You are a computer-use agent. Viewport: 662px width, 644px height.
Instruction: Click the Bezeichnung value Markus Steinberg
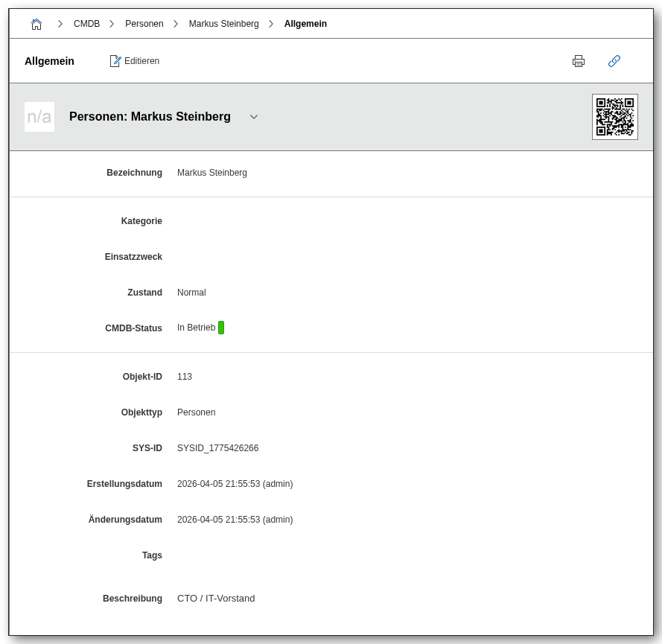(212, 173)
